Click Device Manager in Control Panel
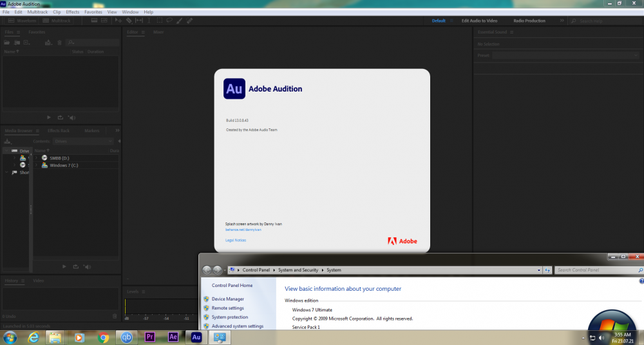The width and height of the screenshot is (644, 345). click(x=227, y=299)
